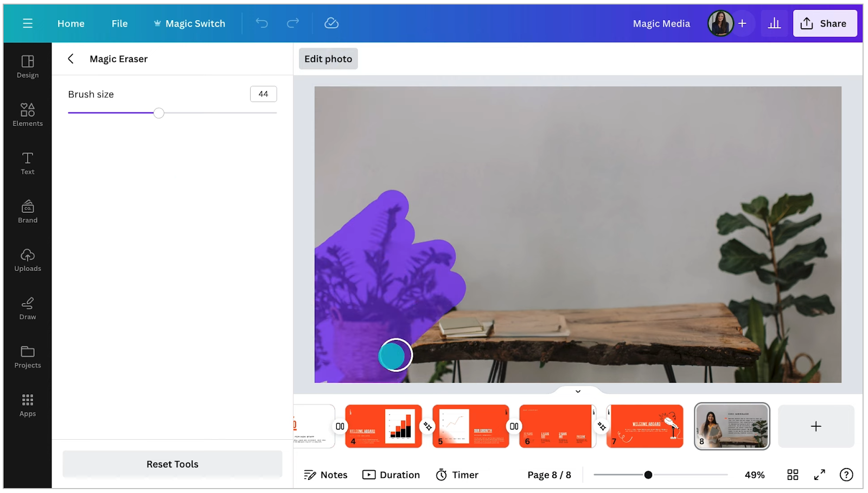Expand the hamburger menu
Screen dimensions: 868x493
(x=27, y=23)
